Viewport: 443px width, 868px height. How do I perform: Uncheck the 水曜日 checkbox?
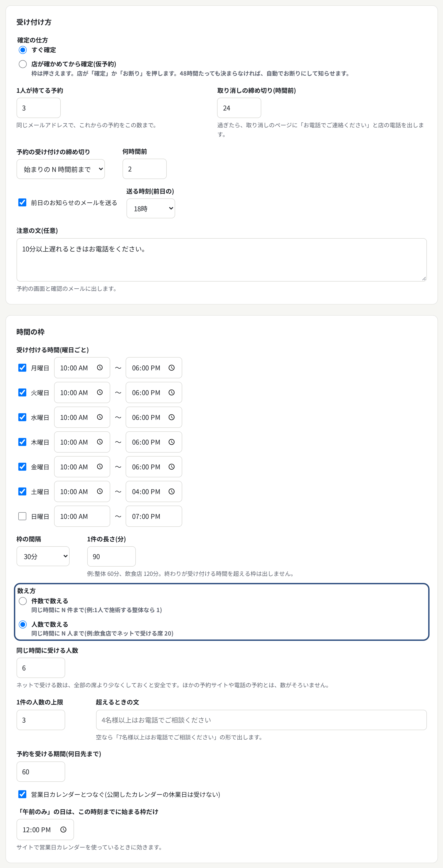(22, 417)
